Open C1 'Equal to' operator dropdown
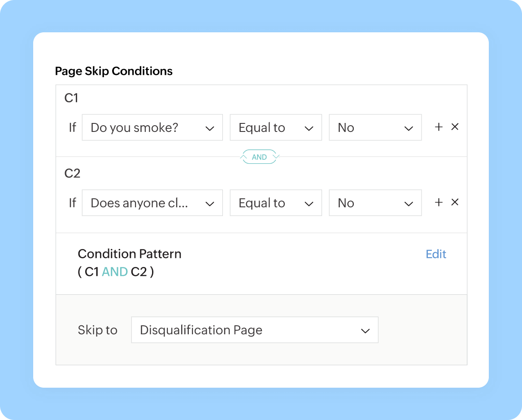The image size is (522, 420). click(275, 128)
